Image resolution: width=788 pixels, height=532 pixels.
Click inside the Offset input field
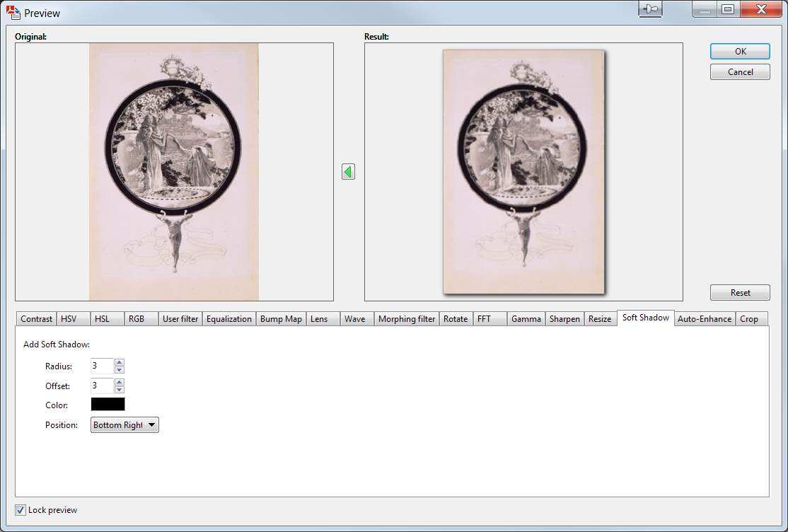click(103, 386)
